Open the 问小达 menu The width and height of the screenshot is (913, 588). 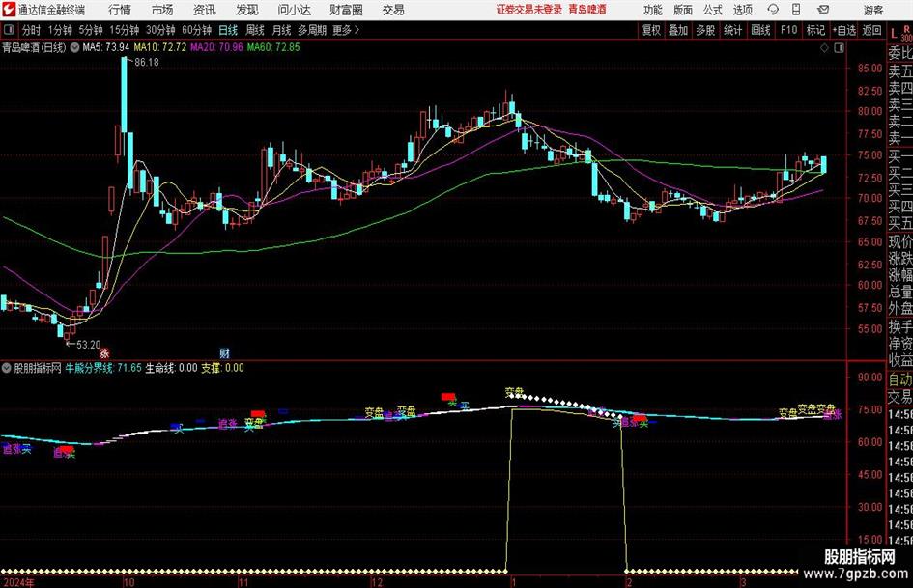coord(294,10)
